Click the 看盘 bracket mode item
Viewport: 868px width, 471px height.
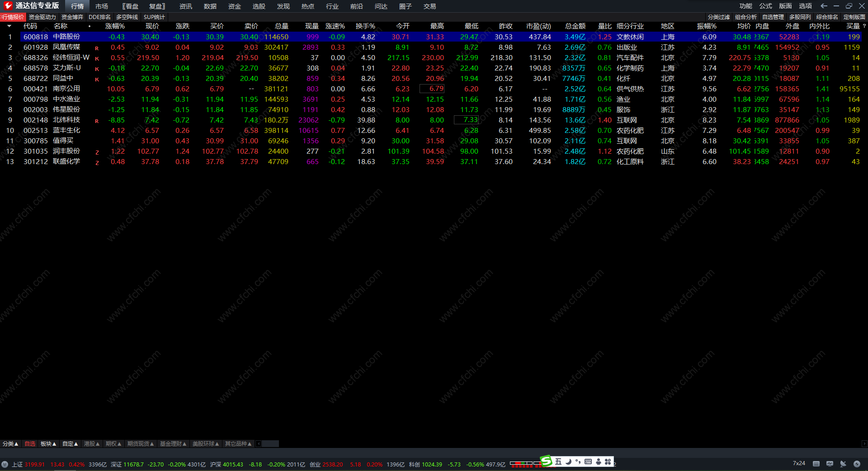point(130,6)
